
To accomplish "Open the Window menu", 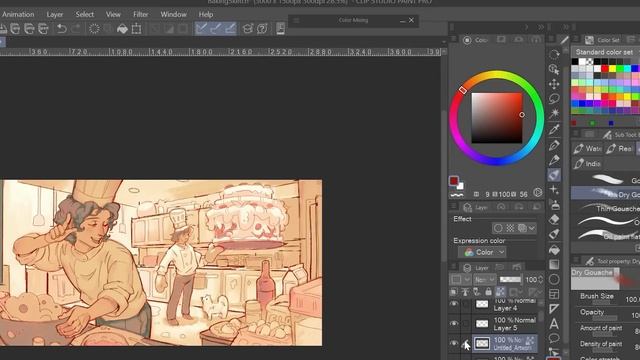I will 173,14.
